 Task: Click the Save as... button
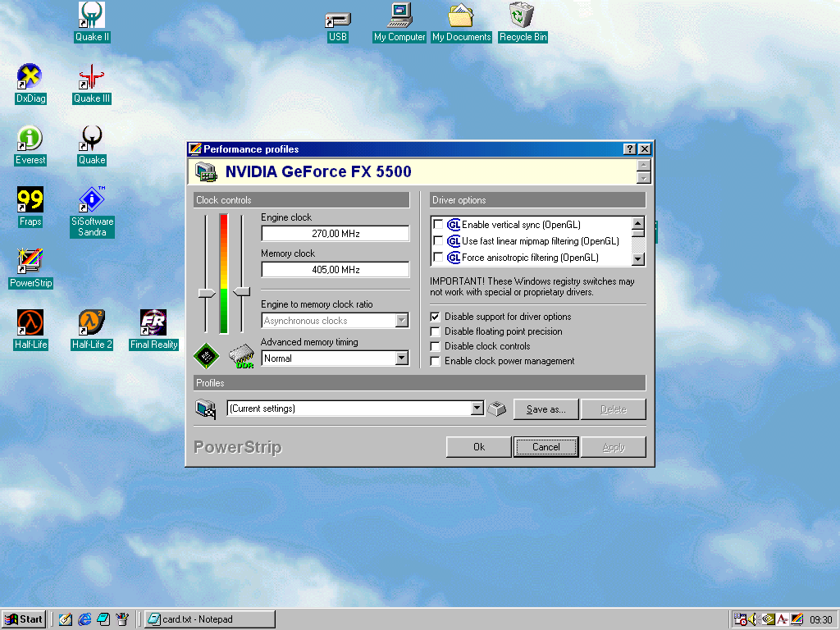pyautogui.click(x=546, y=409)
